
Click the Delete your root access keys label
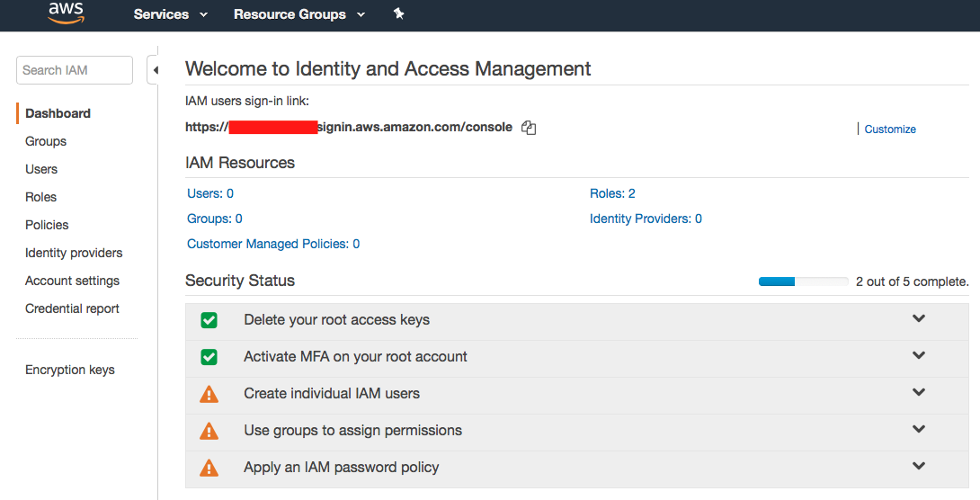337,319
